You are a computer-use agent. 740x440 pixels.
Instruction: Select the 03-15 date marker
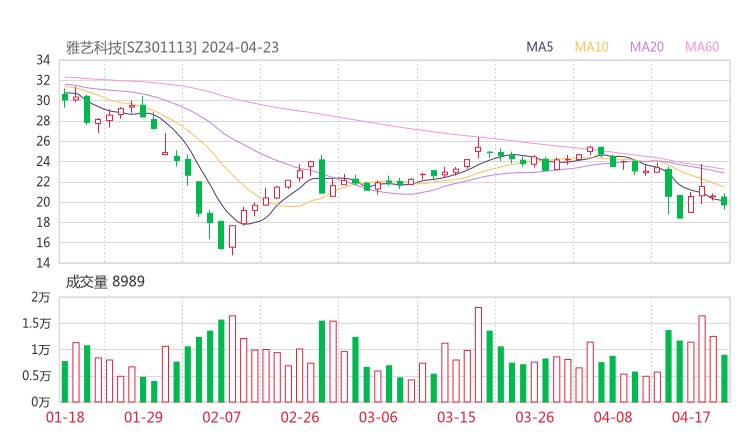coord(456,417)
